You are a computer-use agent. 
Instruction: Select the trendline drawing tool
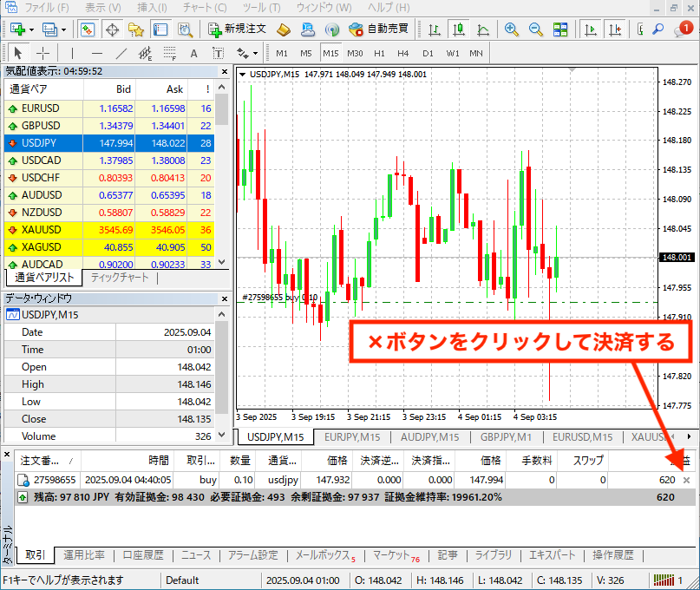click(121, 52)
